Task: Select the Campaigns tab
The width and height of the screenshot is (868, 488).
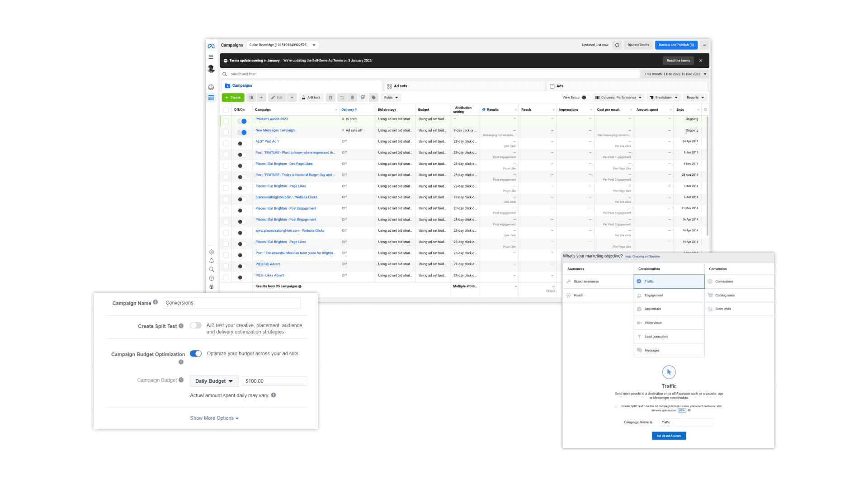Action: 242,85
